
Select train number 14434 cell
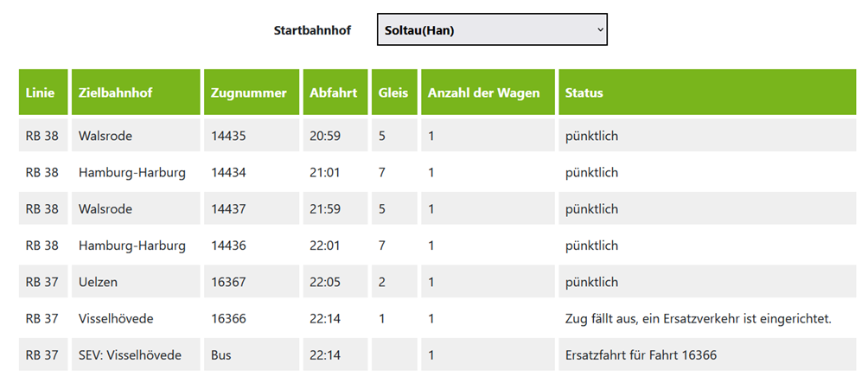(252, 173)
